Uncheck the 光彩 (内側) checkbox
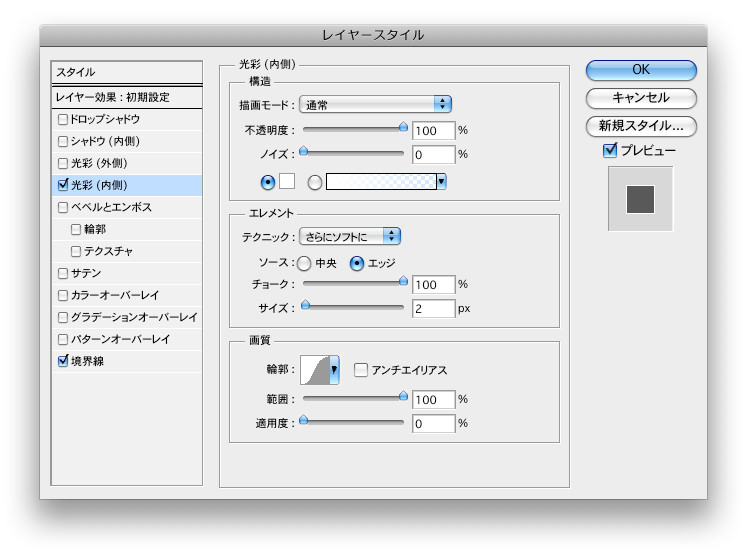747x554 pixels. pyautogui.click(x=63, y=185)
